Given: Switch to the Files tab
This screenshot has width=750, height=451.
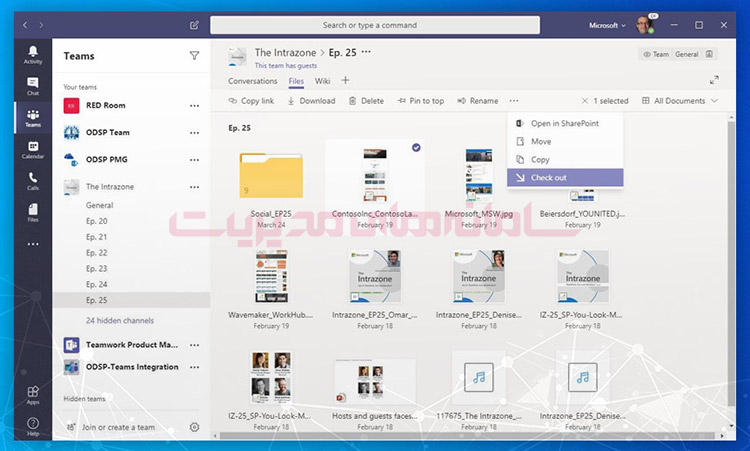Looking at the screenshot, I should click(x=296, y=81).
